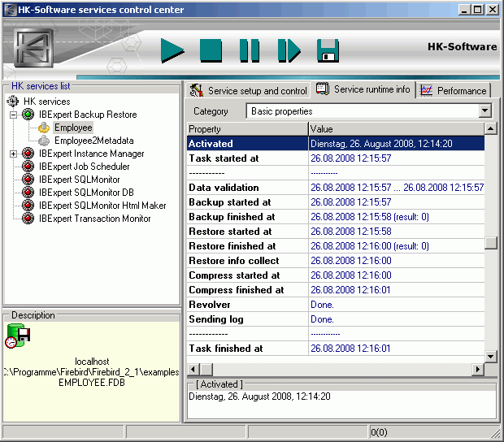
Task: Click the horizontal scrollbar left arrow
Action: 193,369
